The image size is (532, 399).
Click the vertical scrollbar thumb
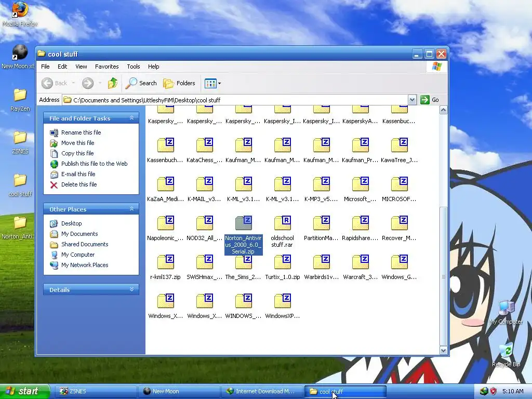pos(443,276)
